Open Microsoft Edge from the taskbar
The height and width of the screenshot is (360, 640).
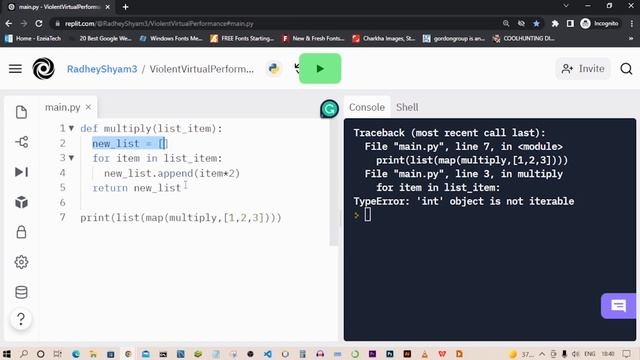[76, 354]
